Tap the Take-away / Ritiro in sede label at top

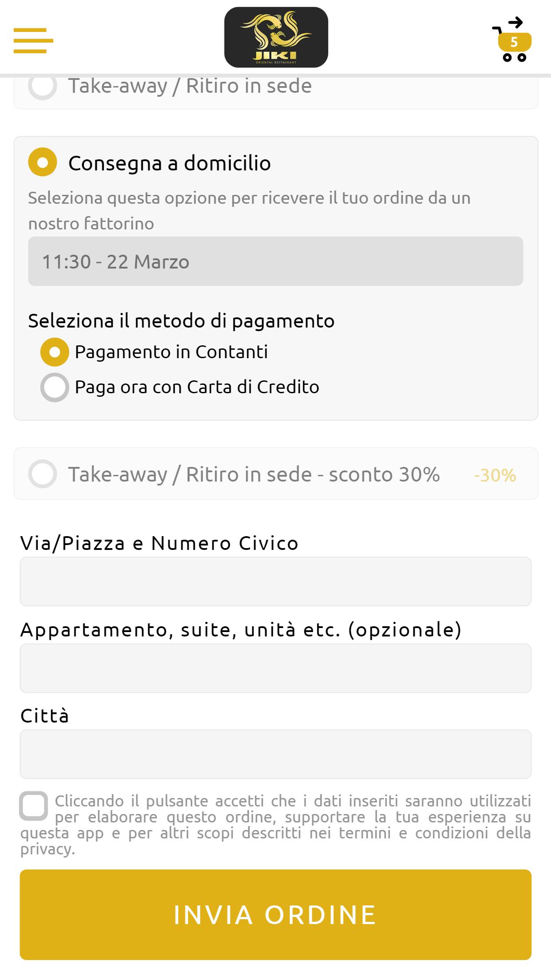[190, 87]
